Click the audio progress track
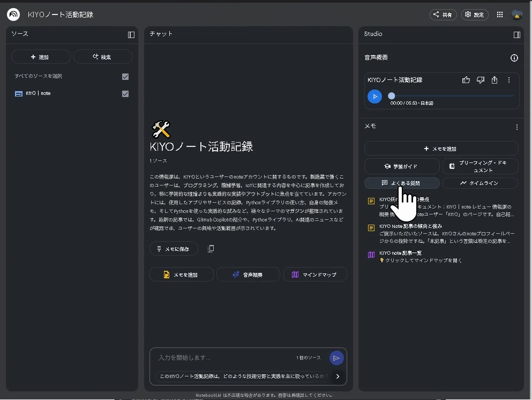This screenshot has height=400, width=532. click(x=453, y=96)
